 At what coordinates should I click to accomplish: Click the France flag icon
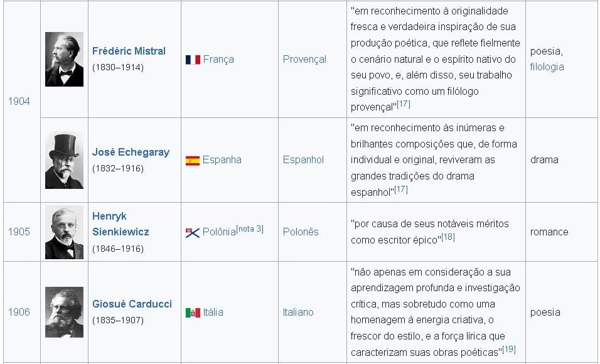pyautogui.click(x=193, y=60)
